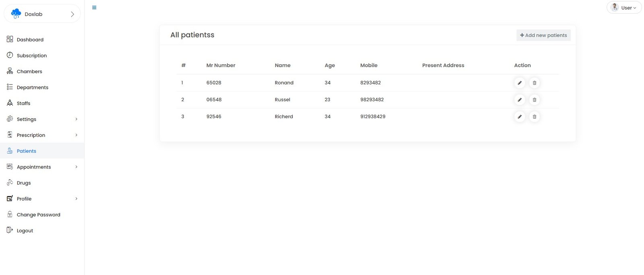This screenshot has height=275, width=644.
Task: Open the User account dropdown
Action: tap(624, 8)
